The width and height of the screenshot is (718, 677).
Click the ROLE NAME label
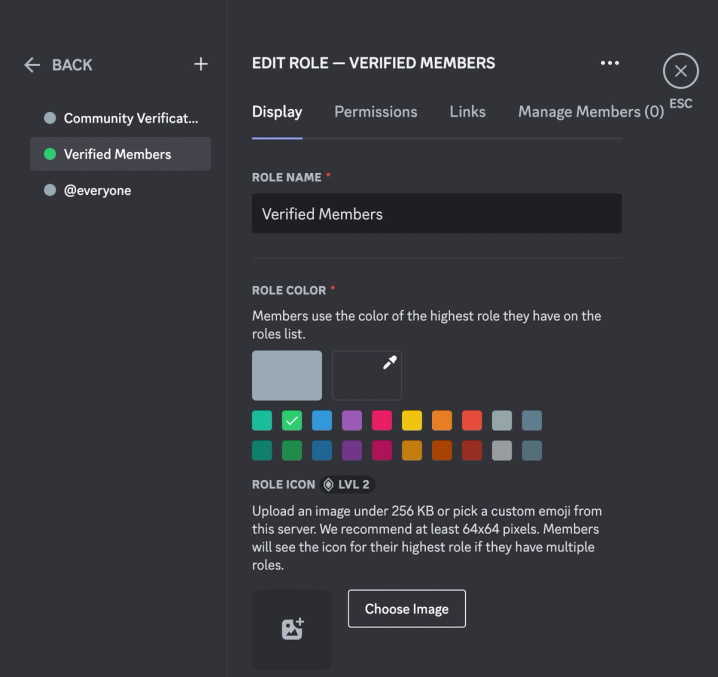(x=287, y=177)
